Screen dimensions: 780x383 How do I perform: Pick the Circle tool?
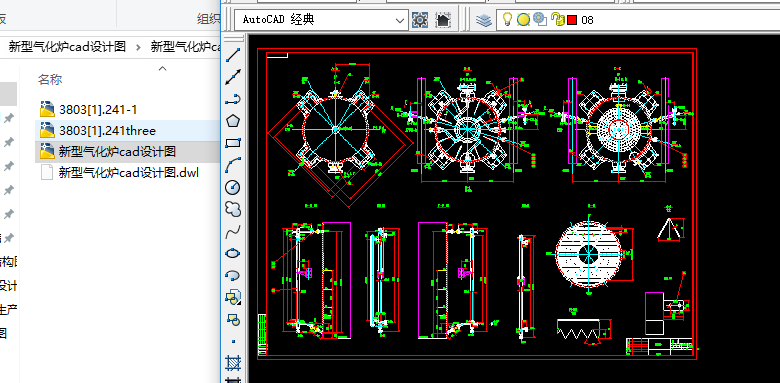click(233, 188)
